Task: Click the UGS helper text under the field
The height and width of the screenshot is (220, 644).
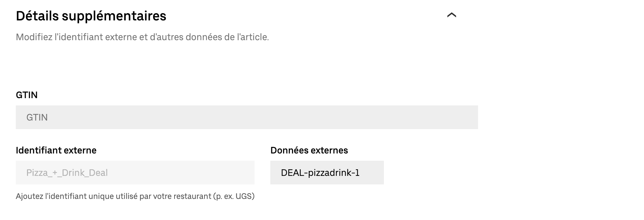Action: tap(135, 197)
